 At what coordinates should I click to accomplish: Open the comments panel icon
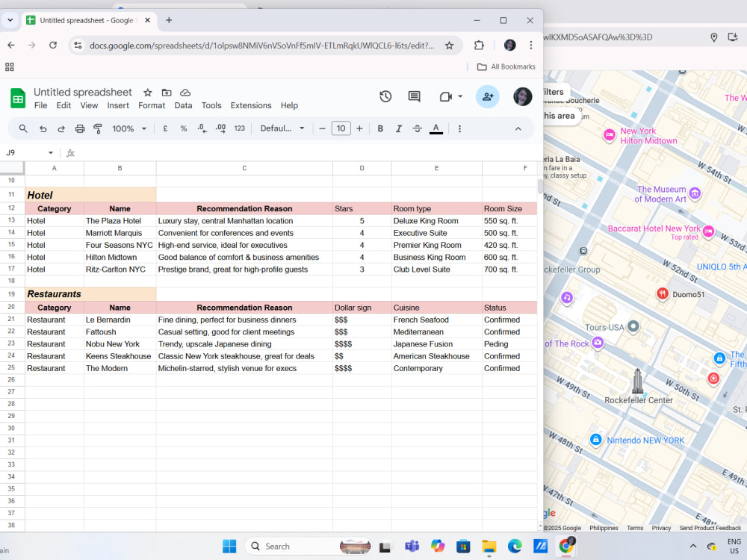[414, 96]
